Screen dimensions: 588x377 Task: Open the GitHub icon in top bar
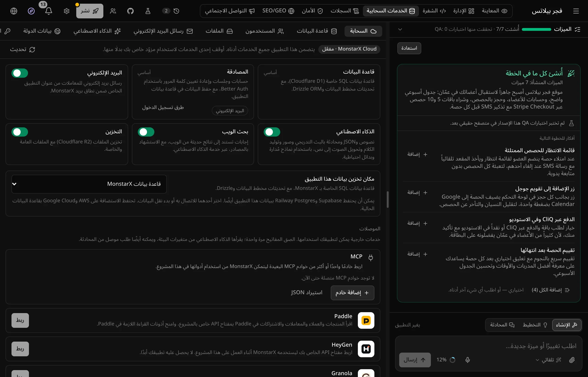click(130, 11)
